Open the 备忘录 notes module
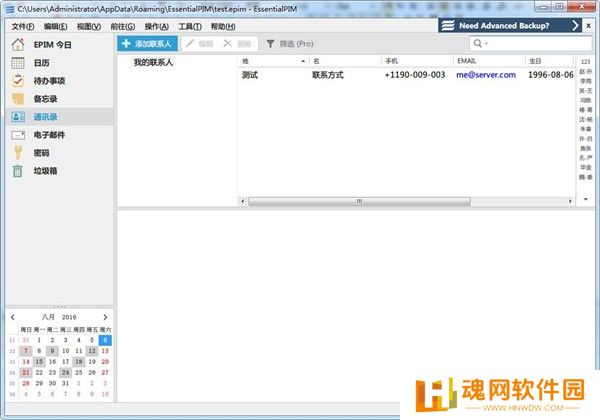The width and height of the screenshot is (600, 420). coord(45,99)
